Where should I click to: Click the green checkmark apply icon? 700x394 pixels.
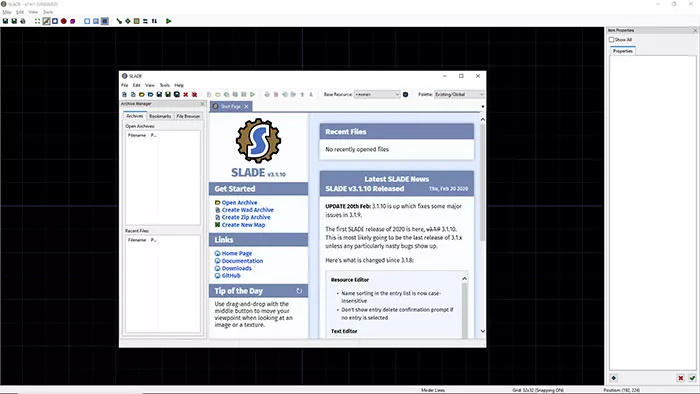pos(692,378)
